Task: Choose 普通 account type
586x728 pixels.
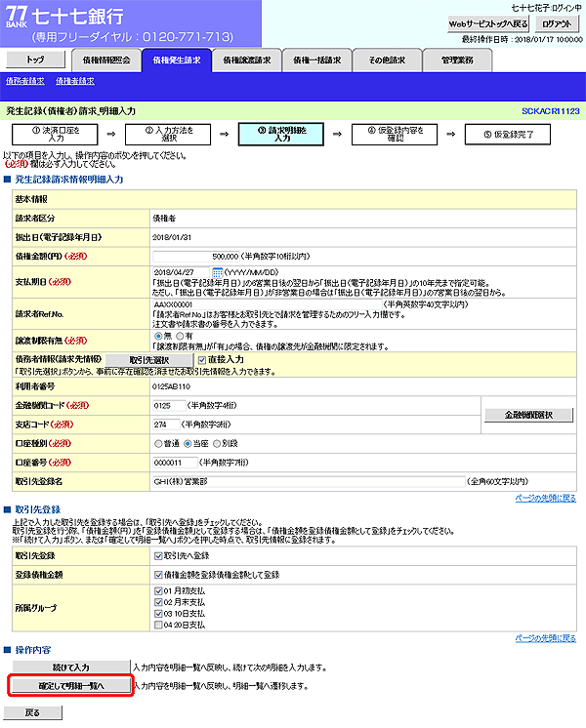Action: click(158, 444)
